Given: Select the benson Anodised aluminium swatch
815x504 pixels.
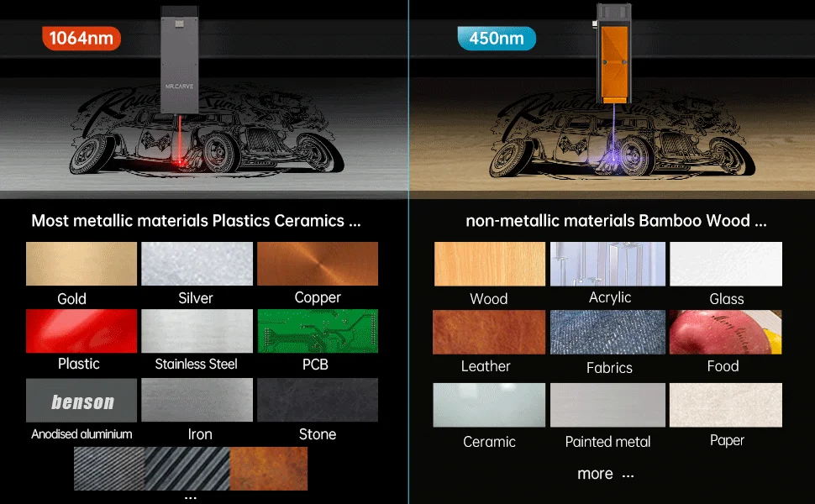Looking at the screenshot, I should point(81,400).
